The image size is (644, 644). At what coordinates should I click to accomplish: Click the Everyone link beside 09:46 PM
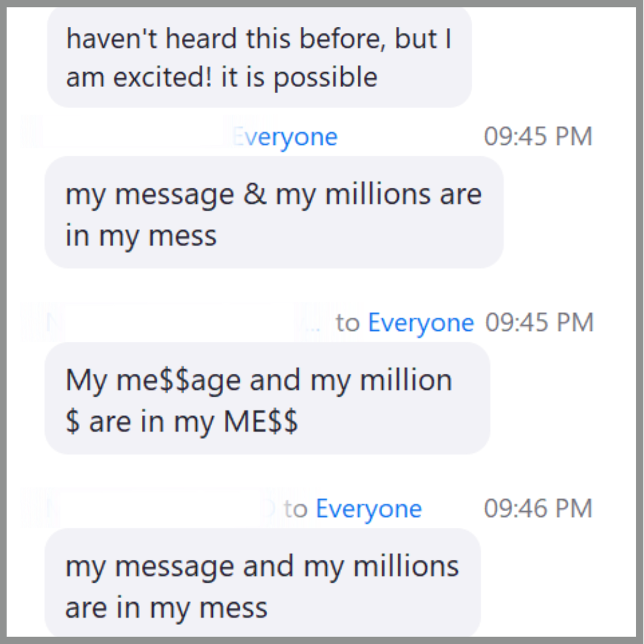pyautogui.click(x=369, y=509)
